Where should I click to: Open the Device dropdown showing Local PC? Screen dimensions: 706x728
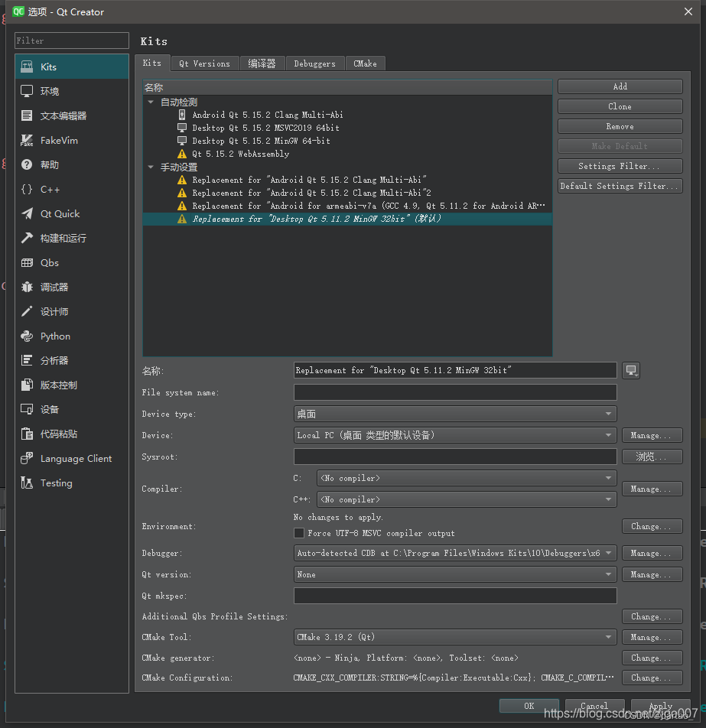[455, 435]
